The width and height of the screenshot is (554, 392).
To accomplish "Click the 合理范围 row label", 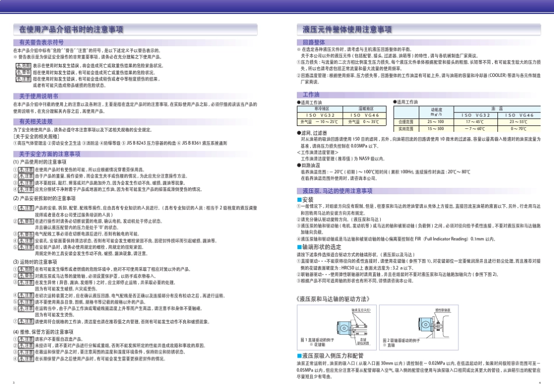I will (406, 122).
